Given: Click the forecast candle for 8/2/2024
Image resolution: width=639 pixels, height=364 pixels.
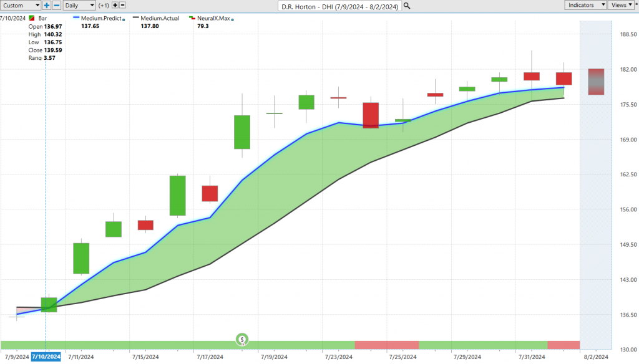Looking at the screenshot, I should click(x=596, y=82).
